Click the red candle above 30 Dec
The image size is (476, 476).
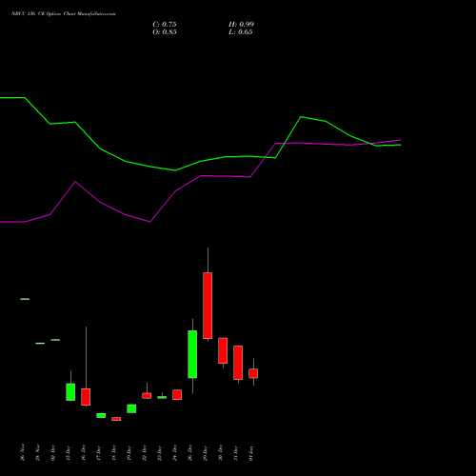point(223,350)
